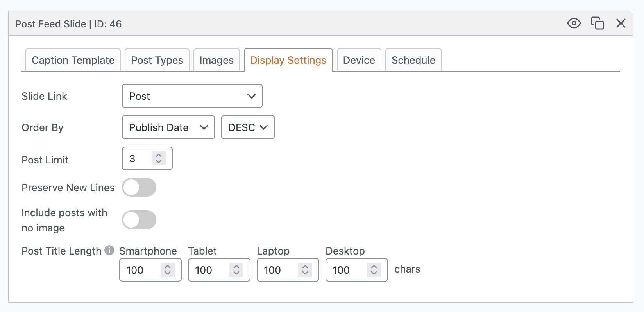
Task: Enable Include posts with no image
Action: [x=139, y=220]
